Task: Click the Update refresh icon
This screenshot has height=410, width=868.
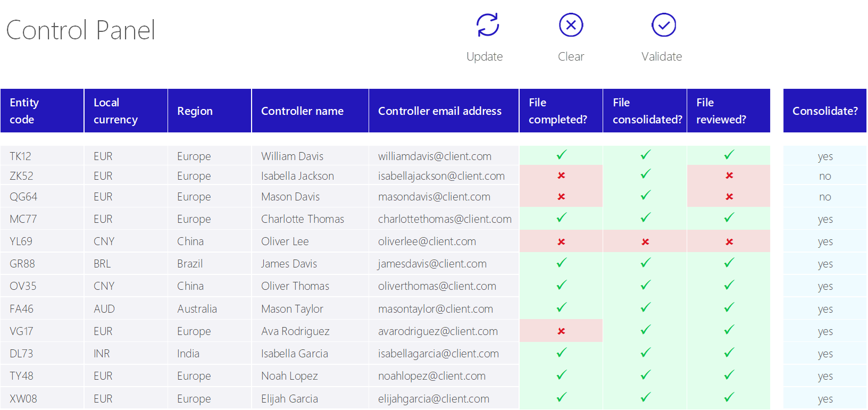Action: (x=487, y=25)
